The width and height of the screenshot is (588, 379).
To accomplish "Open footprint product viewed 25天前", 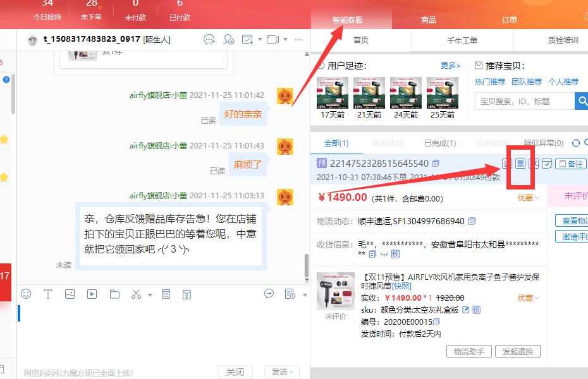I will pyautogui.click(x=443, y=93).
